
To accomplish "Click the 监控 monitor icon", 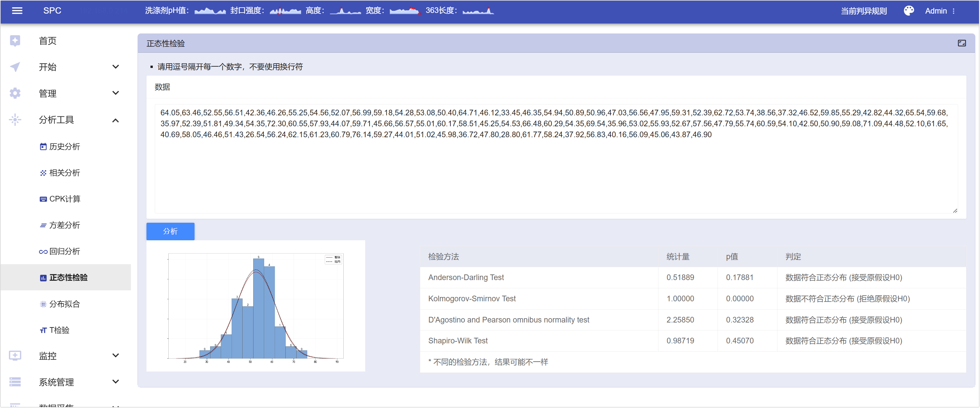I will 15,356.
